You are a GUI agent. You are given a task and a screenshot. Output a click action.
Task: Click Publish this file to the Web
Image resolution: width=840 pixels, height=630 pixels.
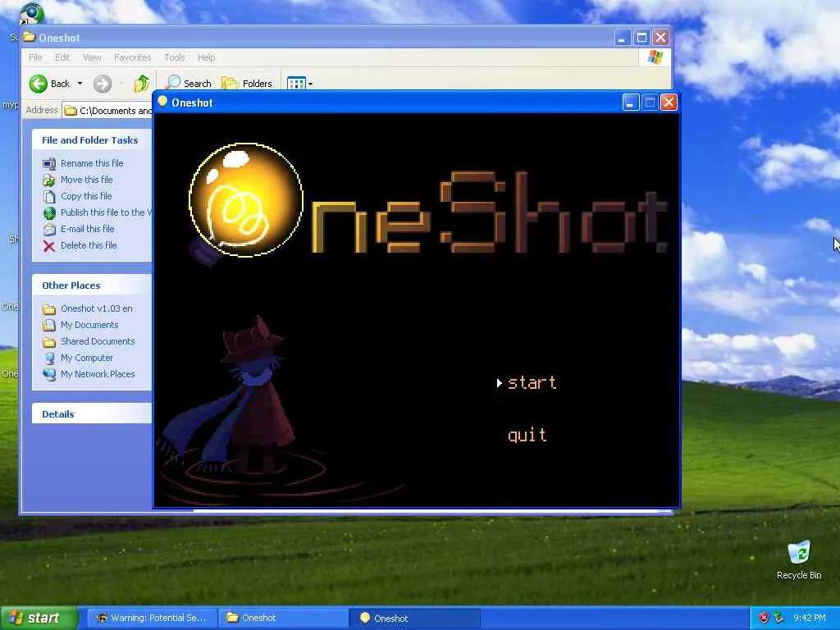(106, 212)
